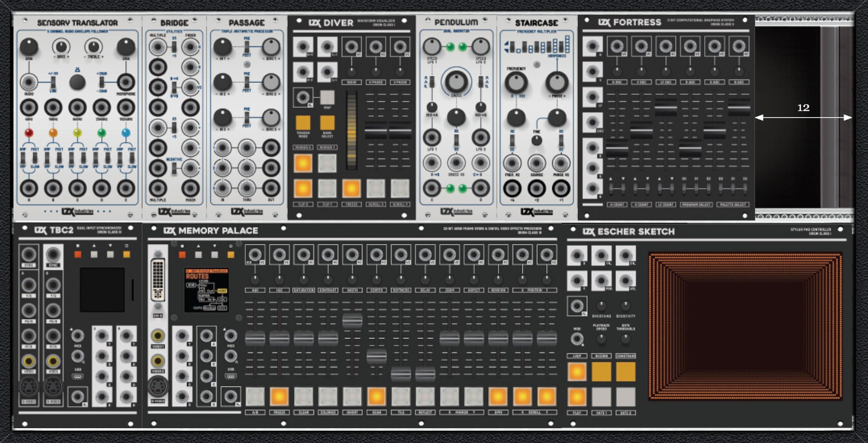Click the PHASE VC jack on Staircase
Image resolution: width=868 pixels, height=443 pixels.
[562, 162]
